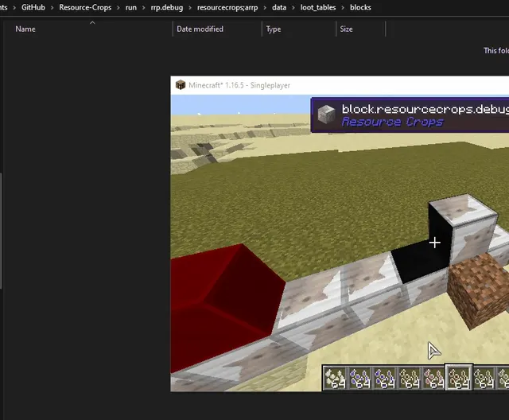509x420 pixels.
Task: Select the second hotbar slot seed item
Action: (x=360, y=378)
